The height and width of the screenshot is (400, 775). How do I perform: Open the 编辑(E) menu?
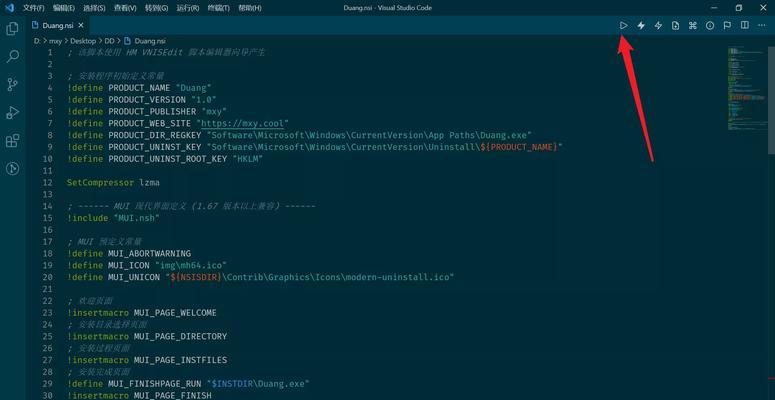[64, 8]
